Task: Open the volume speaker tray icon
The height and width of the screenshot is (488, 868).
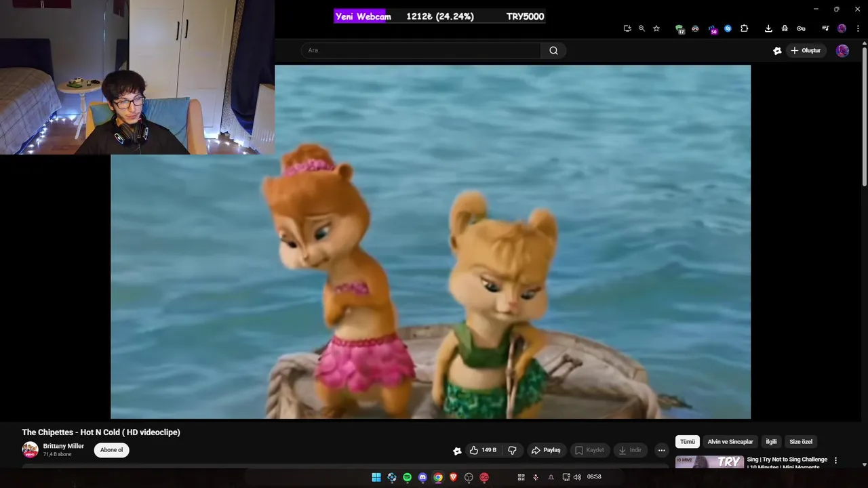Action: pos(577,477)
